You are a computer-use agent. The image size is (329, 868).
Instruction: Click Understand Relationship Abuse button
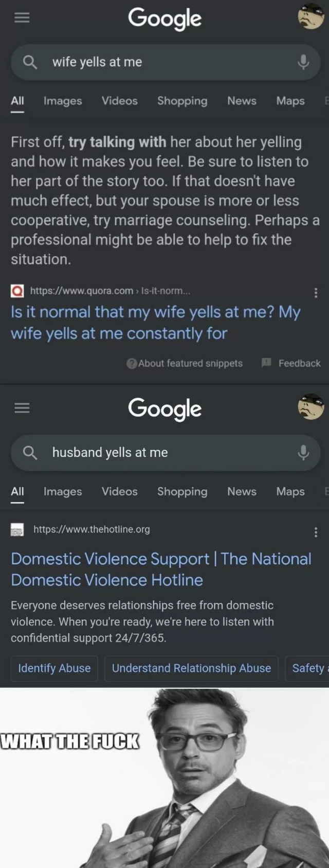pyautogui.click(x=191, y=668)
